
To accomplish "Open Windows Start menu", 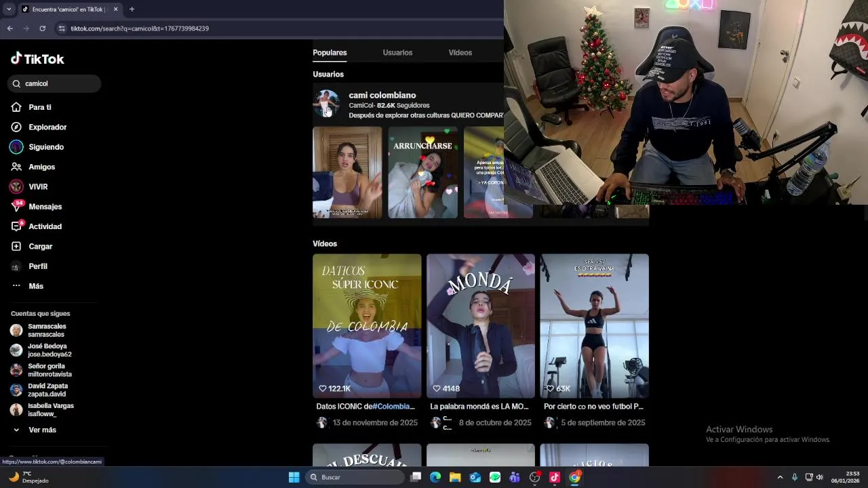I will [x=294, y=477].
